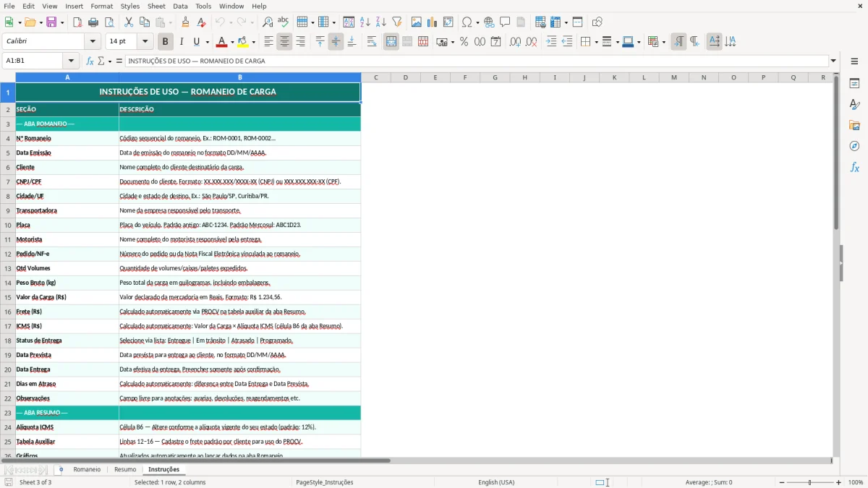Screen dimensions: 868x488
Task: Select column C header
Action: pyautogui.click(x=375, y=77)
